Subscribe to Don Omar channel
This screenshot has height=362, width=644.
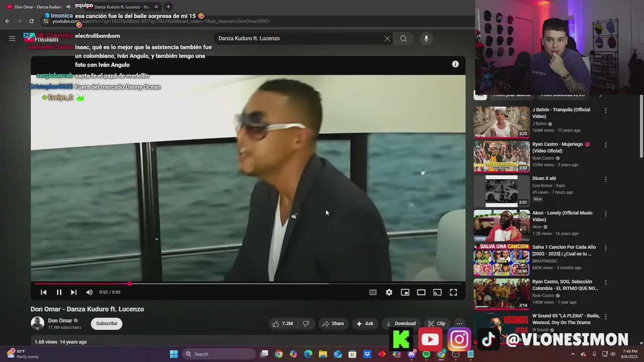(107, 324)
